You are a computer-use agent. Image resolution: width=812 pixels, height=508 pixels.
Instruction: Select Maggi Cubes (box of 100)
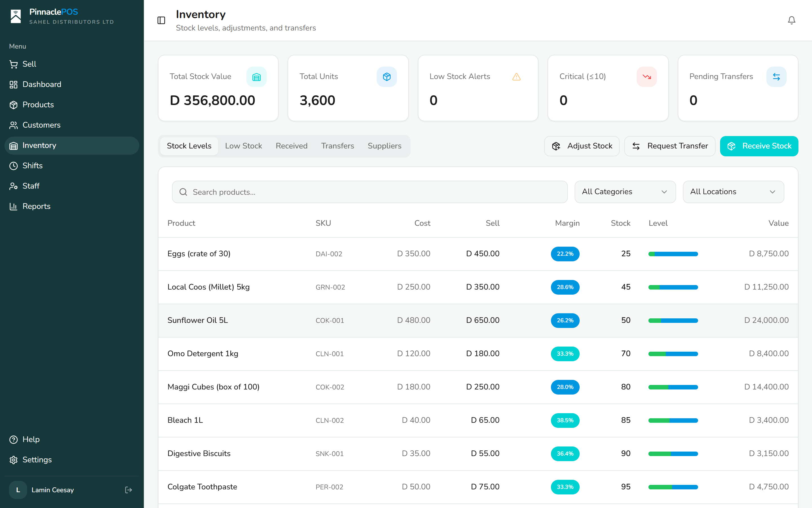pyautogui.click(x=213, y=387)
